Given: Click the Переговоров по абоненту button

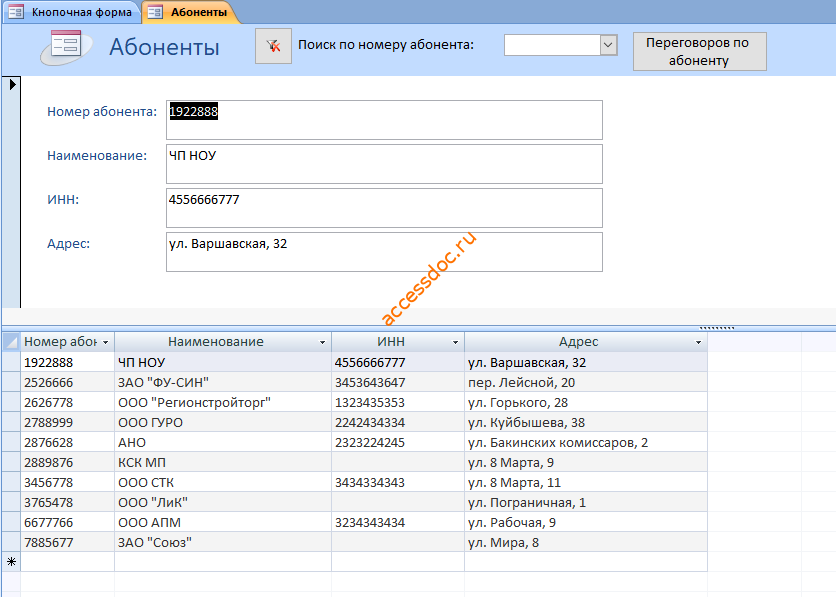Looking at the screenshot, I should tap(700, 52).
